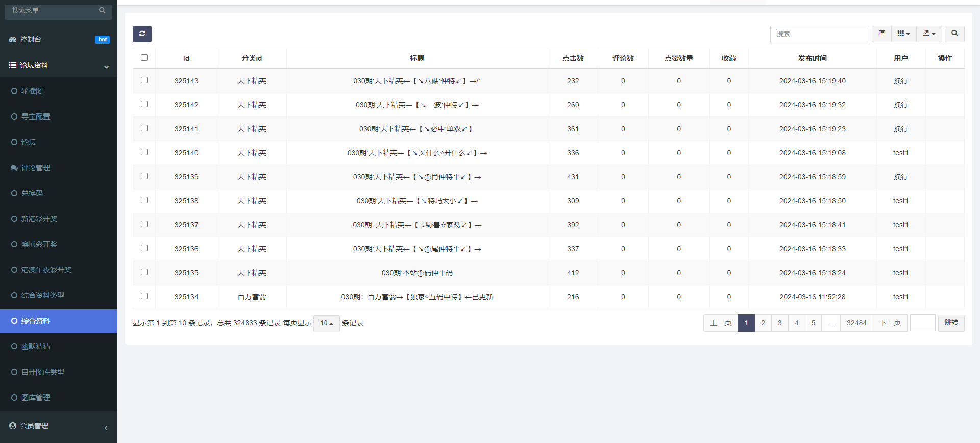The image size is (980, 443).
Task: Click current page 1 button
Action: tap(746, 323)
